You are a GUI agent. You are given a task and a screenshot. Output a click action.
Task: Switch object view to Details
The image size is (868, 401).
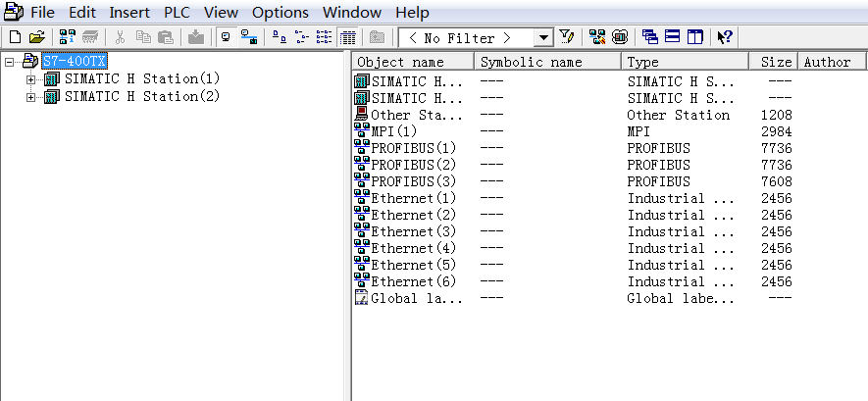click(x=347, y=37)
